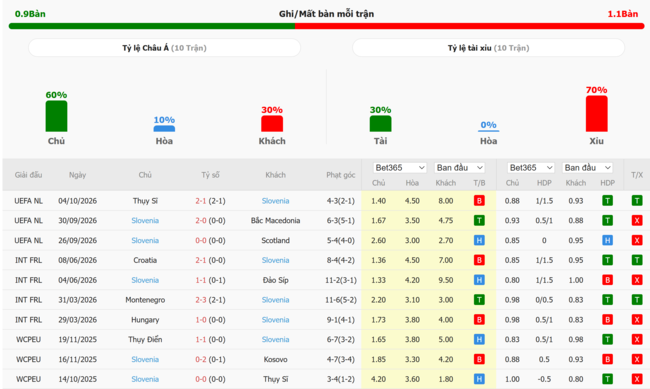Click the 8.00 Khách odds in the 04/10/2026 row
The height and width of the screenshot is (389, 650).
pos(446,201)
